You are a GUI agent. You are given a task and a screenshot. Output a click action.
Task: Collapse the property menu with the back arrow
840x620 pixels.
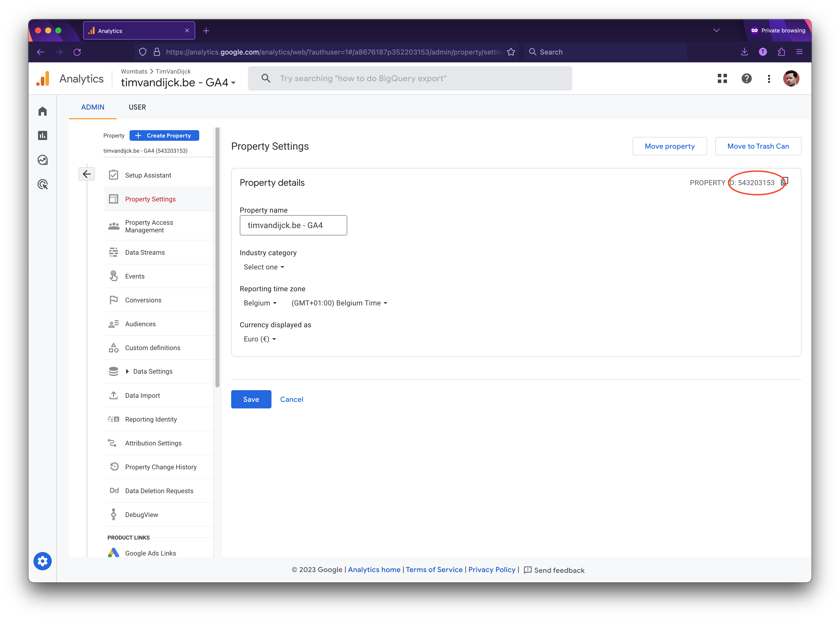coord(87,174)
